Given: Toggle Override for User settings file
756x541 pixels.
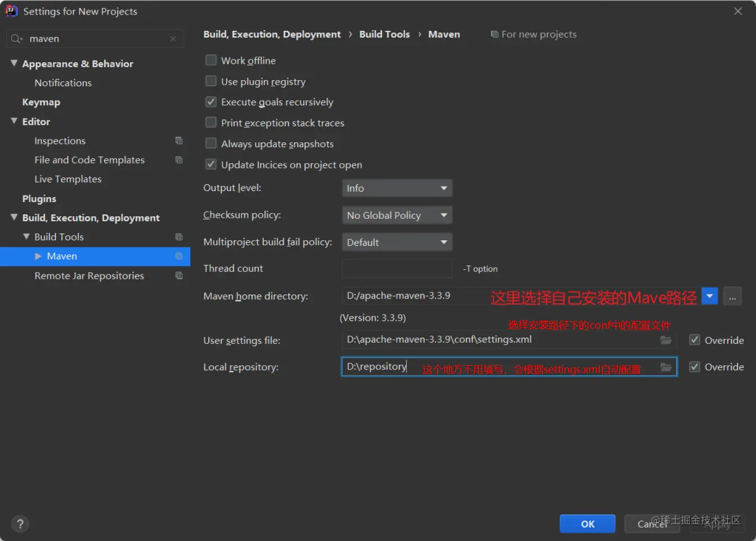Looking at the screenshot, I should coord(695,340).
